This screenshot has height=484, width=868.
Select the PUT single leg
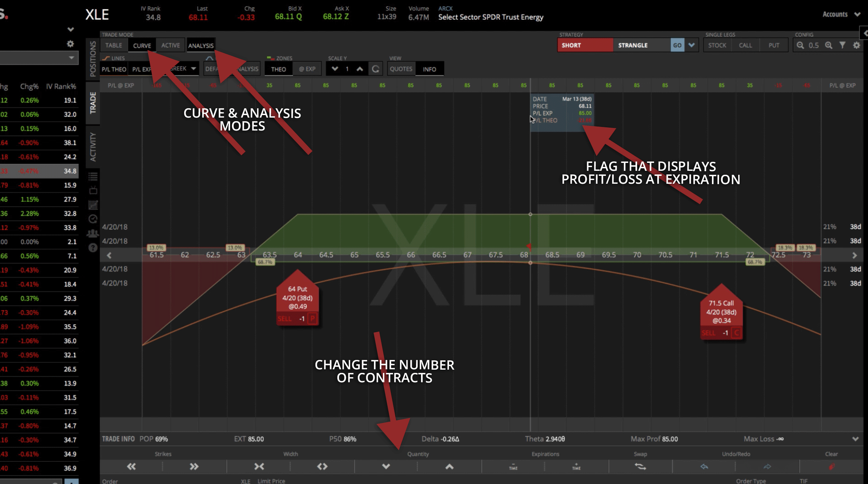(774, 45)
